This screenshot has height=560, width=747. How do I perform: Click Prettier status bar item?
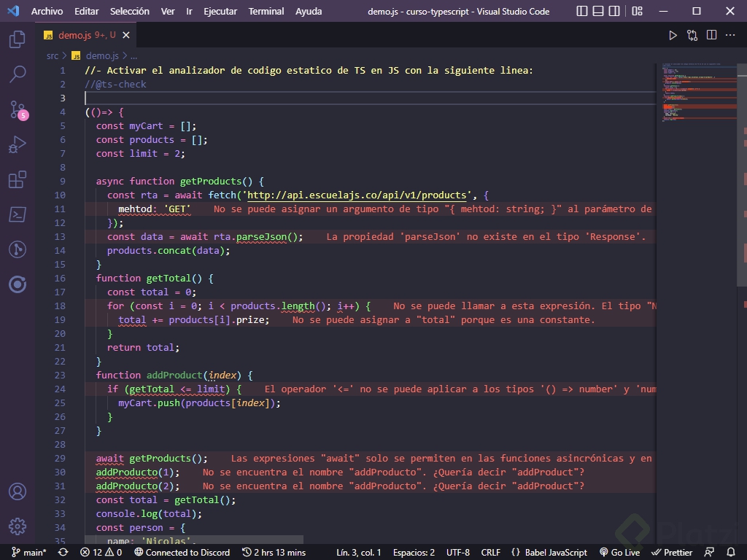[672, 553]
